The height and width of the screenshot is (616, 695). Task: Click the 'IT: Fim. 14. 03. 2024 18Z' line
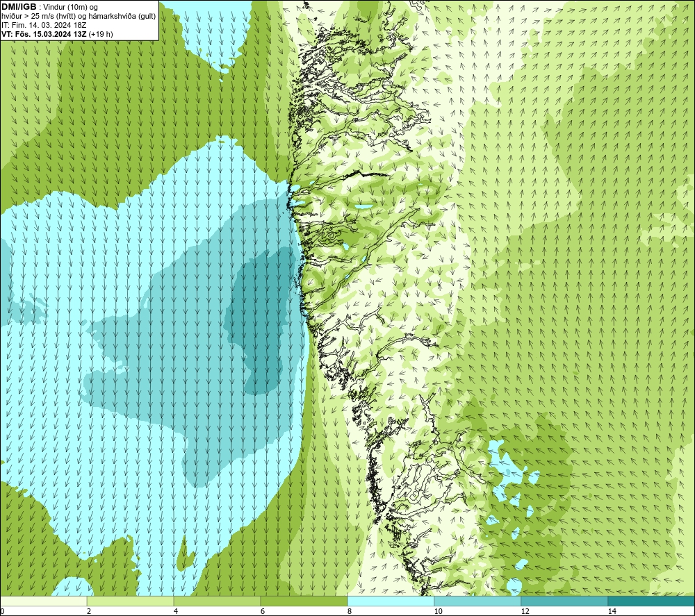tap(44, 25)
